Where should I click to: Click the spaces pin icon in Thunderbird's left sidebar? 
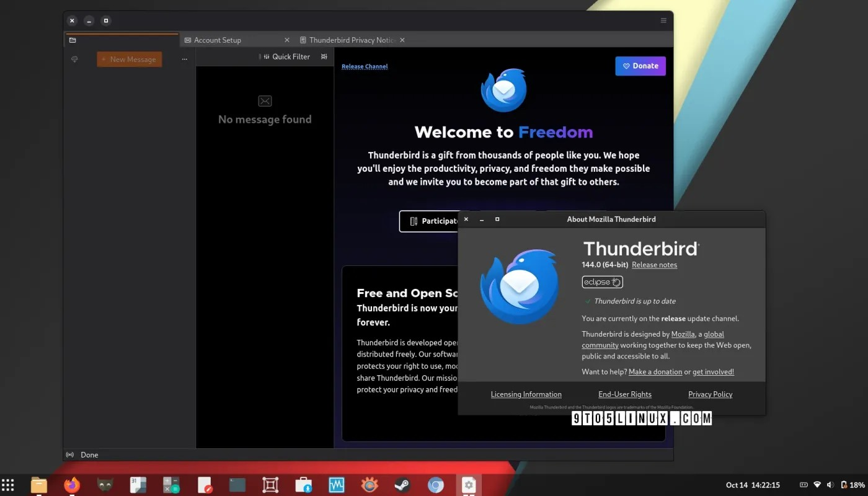(74, 59)
